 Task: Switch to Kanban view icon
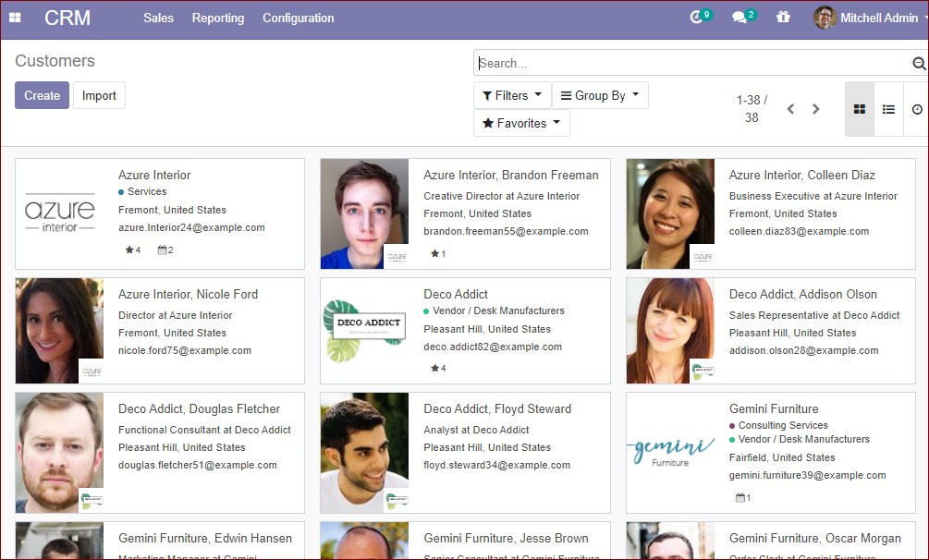[x=860, y=109]
